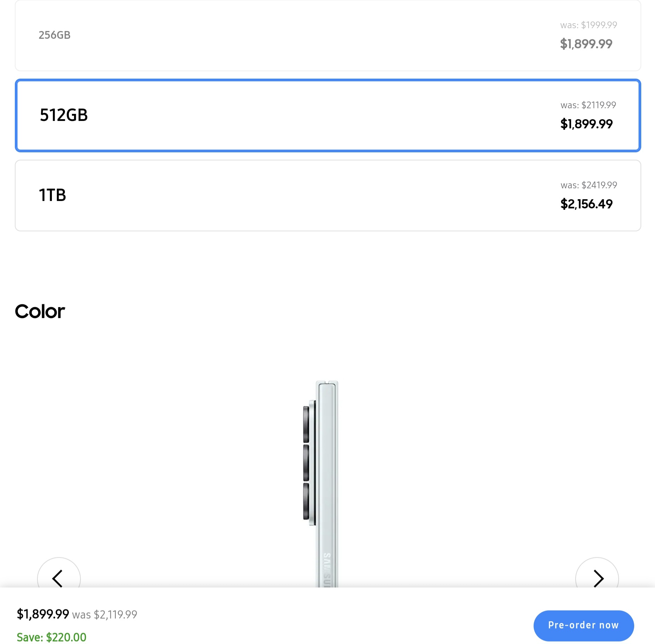The height and width of the screenshot is (644, 655).
Task: Click the bottom bar $1,899.99 total price
Action: tap(43, 614)
